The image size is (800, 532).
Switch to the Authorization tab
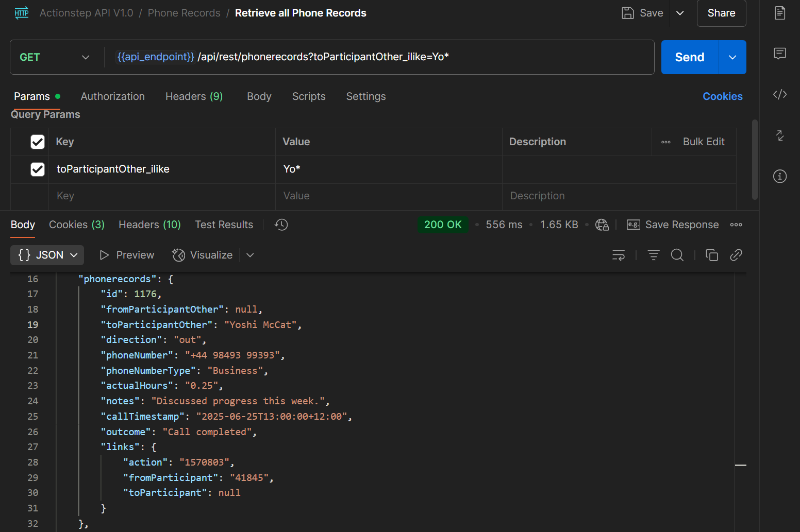113,96
